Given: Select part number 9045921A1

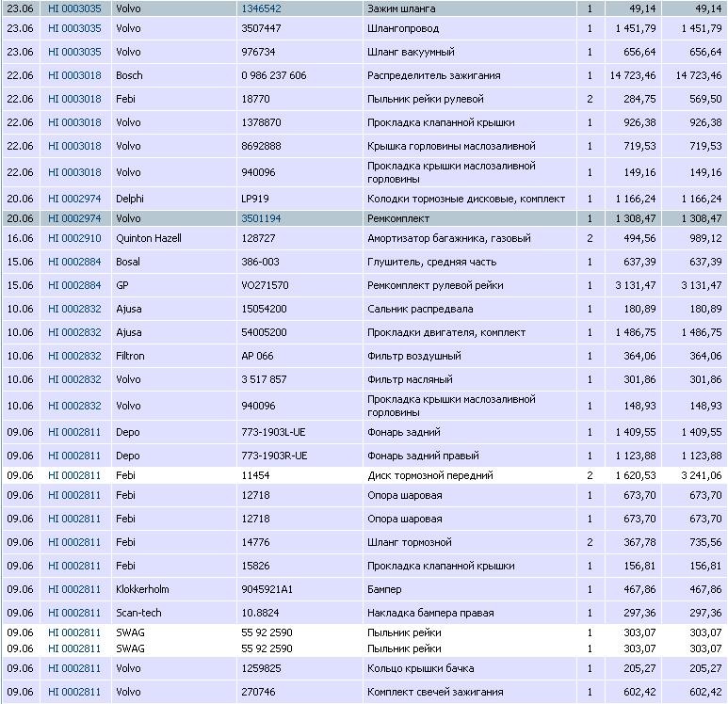Looking at the screenshot, I should (267, 589).
